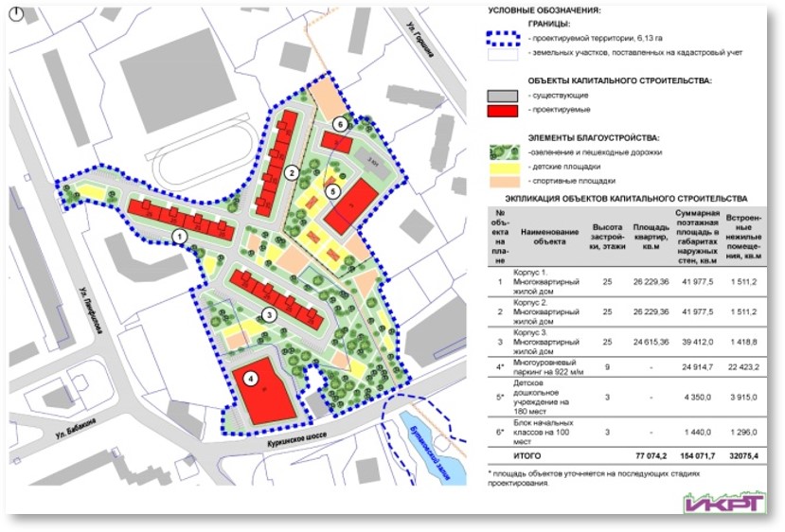The width and height of the screenshot is (785, 532).
Task: Click the green landscaping legend swatch
Action: pyautogui.click(x=505, y=152)
